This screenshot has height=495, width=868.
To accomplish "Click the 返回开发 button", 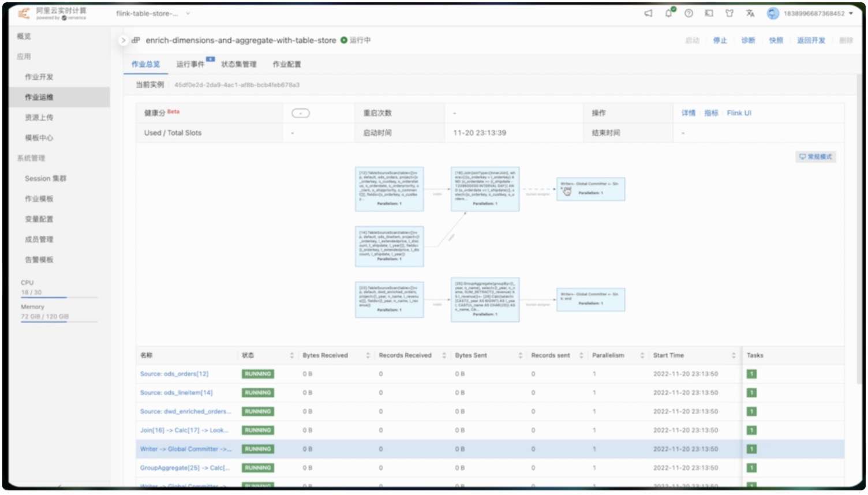I will (811, 40).
